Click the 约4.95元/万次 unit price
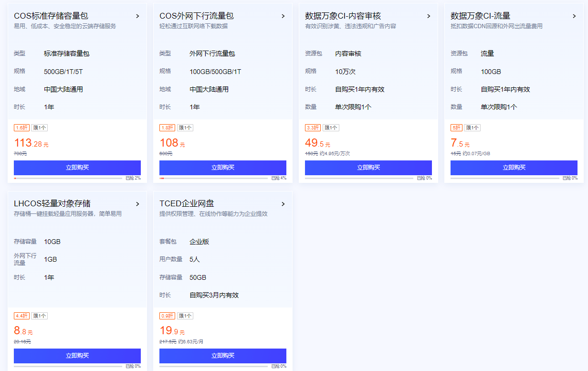Image resolution: width=588 pixels, height=371 pixels. (335, 154)
